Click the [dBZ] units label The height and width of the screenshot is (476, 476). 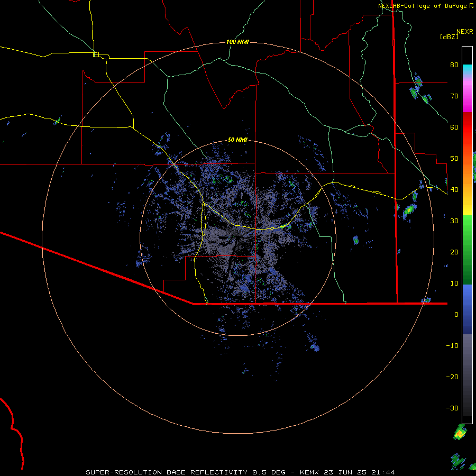coord(449,36)
